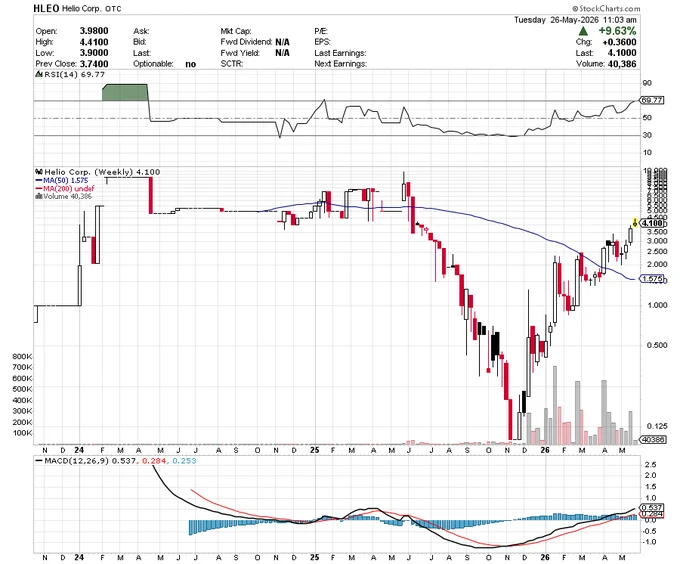Screen dimensions: 680x564
Task: Click the candlestick icon before Helio Corp. (Weekly)
Action: click(x=39, y=172)
